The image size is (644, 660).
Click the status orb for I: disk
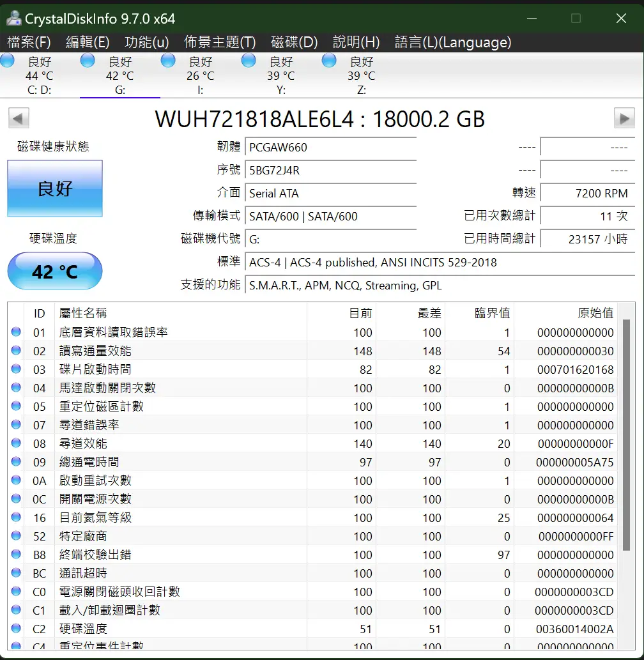pos(168,61)
